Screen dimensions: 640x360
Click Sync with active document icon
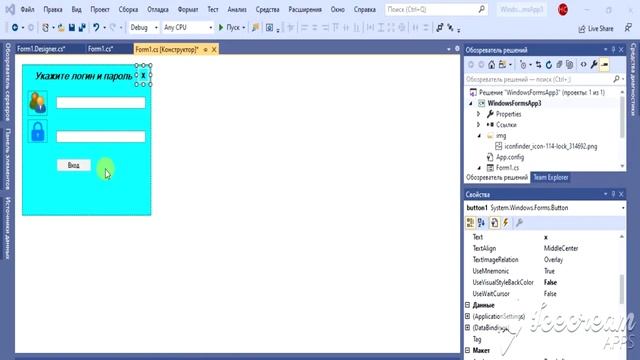coord(538,64)
